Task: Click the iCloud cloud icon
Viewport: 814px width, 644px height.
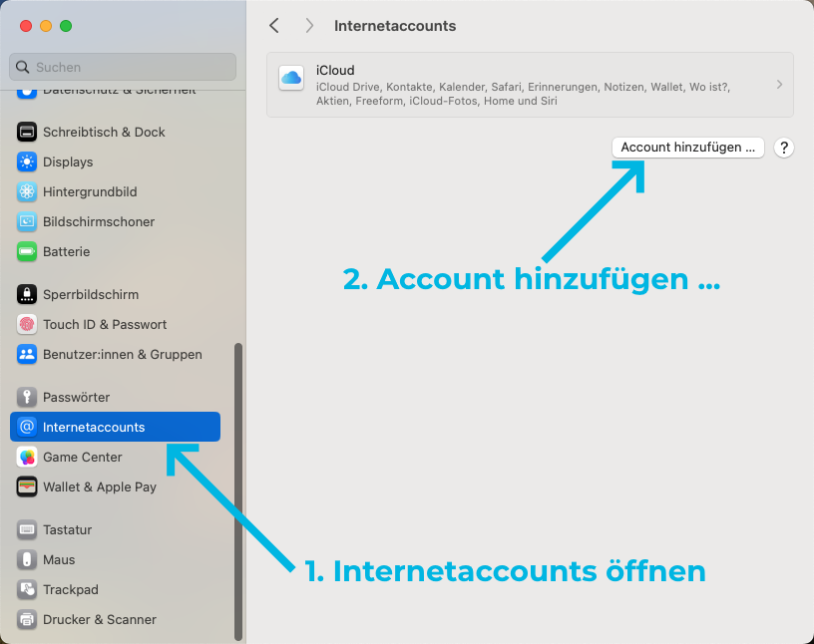Action: pyautogui.click(x=291, y=78)
